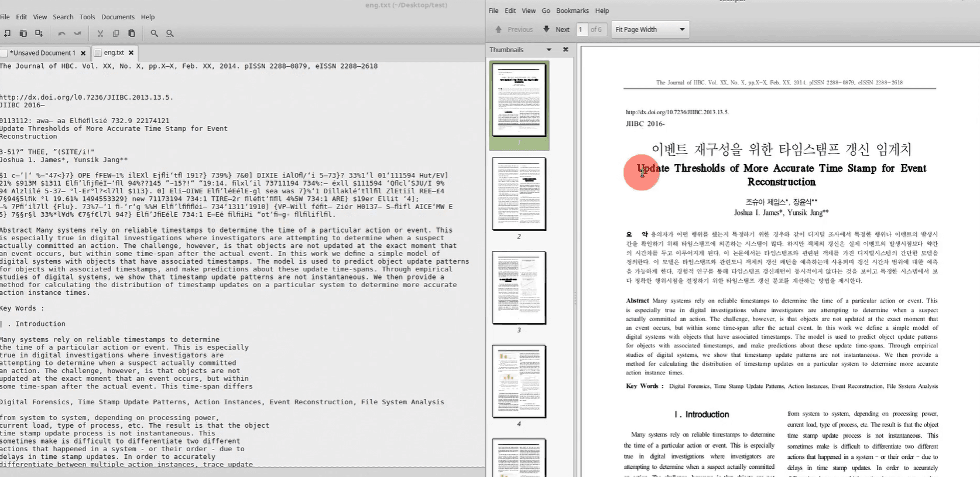The width and height of the screenshot is (980, 477).
Task: Cut selection using scissors icon
Action: point(100,33)
